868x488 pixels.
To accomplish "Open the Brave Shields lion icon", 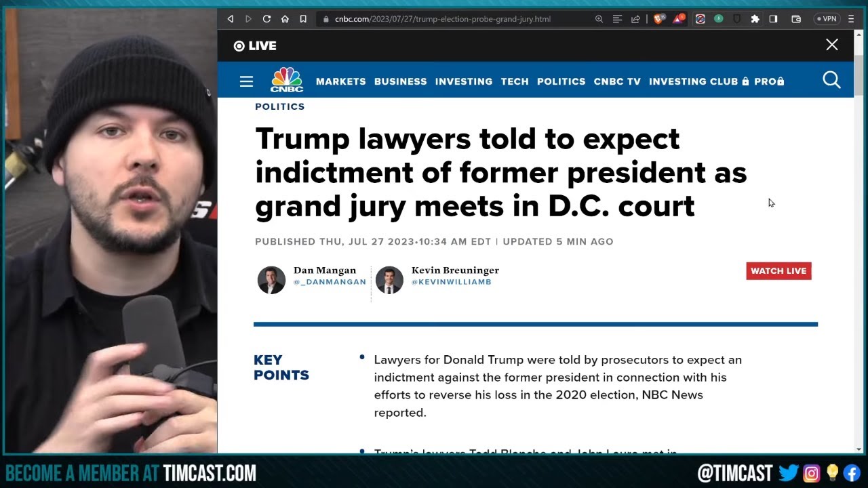I will (658, 19).
